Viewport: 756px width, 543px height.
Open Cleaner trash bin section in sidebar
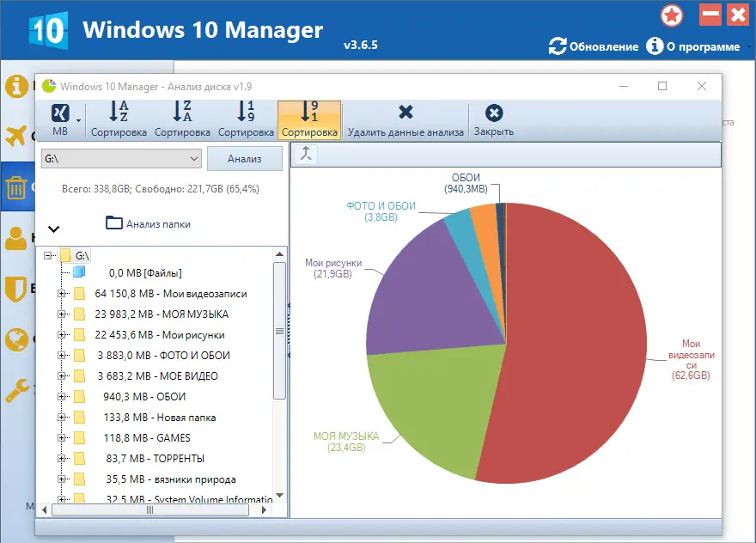pos(16,187)
